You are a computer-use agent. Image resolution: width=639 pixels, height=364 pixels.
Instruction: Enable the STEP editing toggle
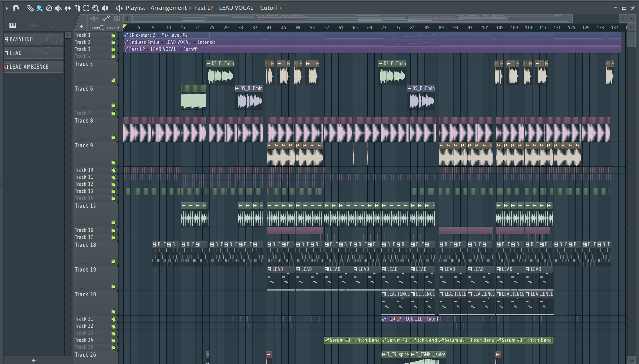point(102,27)
